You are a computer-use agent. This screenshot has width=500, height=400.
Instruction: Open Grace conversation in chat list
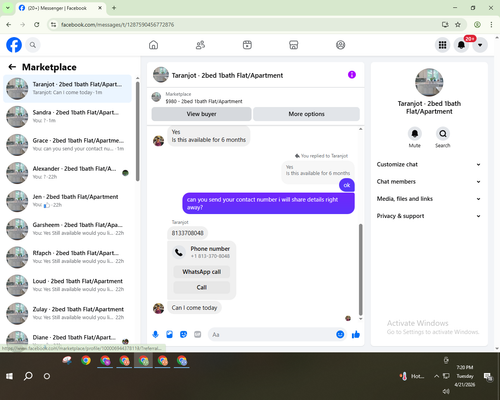[67, 145]
